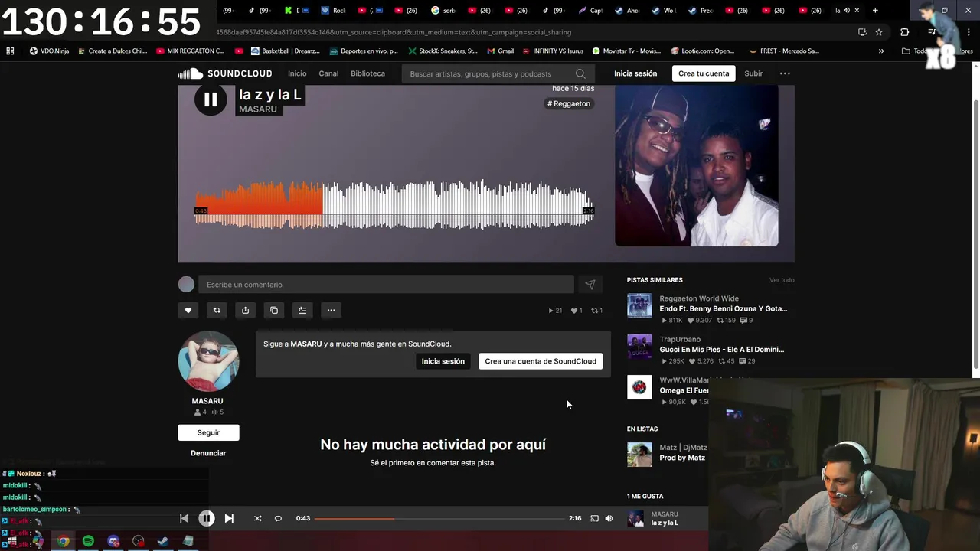The width and height of the screenshot is (980, 551).
Task: Add track to next up queue icon
Action: click(302, 310)
